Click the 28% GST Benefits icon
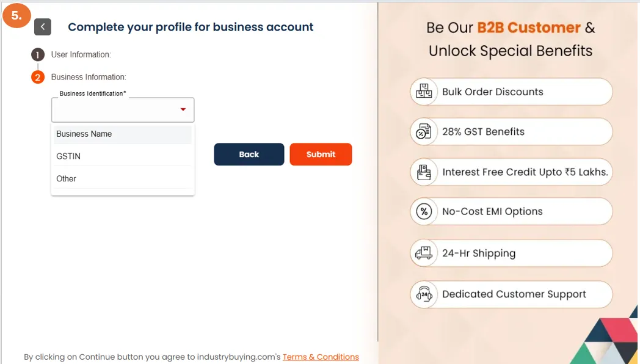 coord(423,132)
